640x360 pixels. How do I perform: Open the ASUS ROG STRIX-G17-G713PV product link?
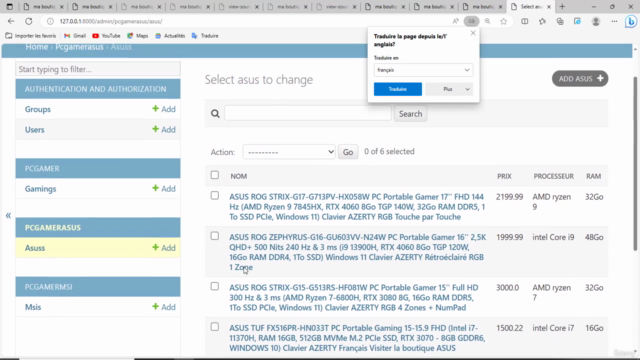(357, 207)
